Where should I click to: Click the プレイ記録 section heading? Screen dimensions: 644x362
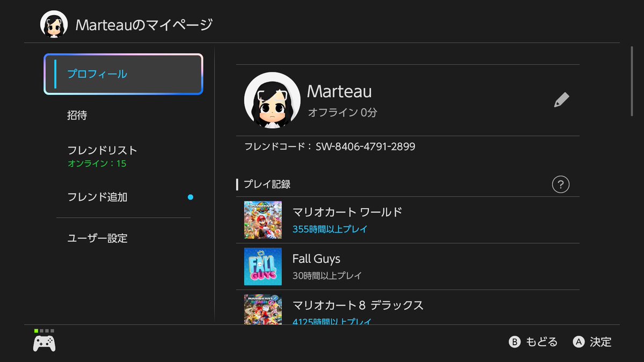(x=267, y=184)
